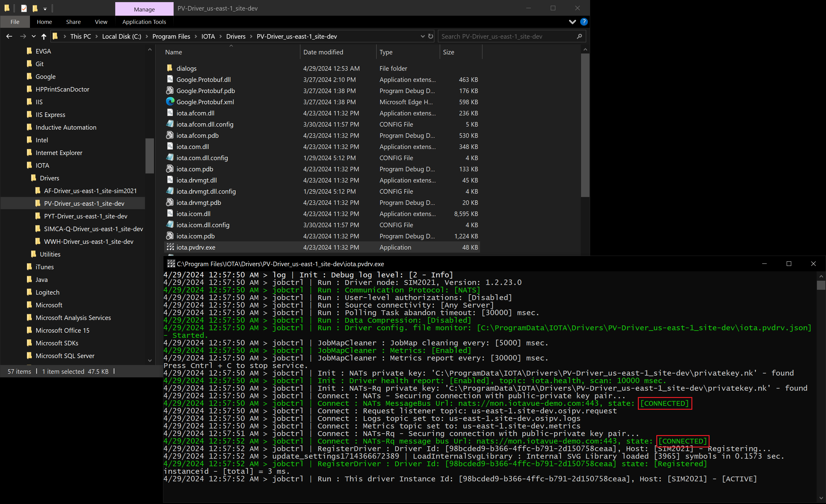Select the Manage contextual tab
The image size is (826, 504).
(x=144, y=9)
